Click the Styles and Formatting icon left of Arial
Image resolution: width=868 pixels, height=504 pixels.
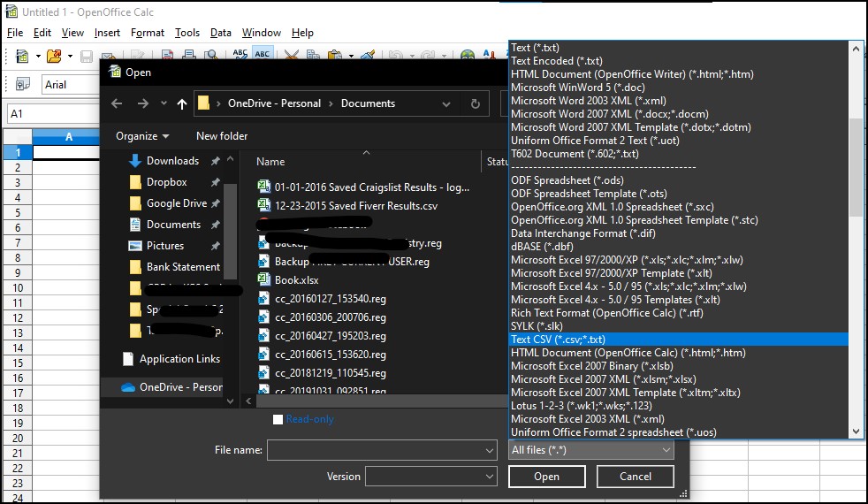pyautogui.click(x=23, y=84)
